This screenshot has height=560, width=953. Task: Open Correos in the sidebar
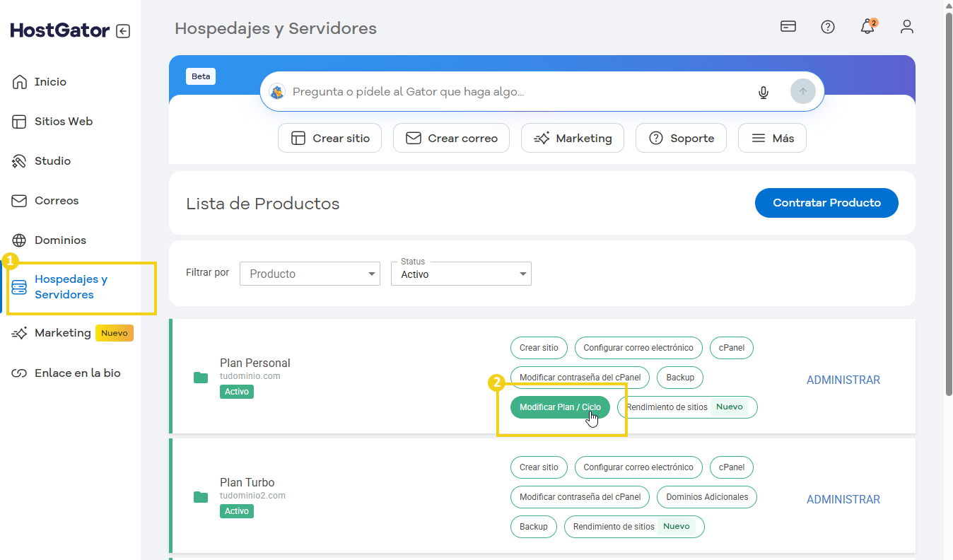tap(57, 201)
